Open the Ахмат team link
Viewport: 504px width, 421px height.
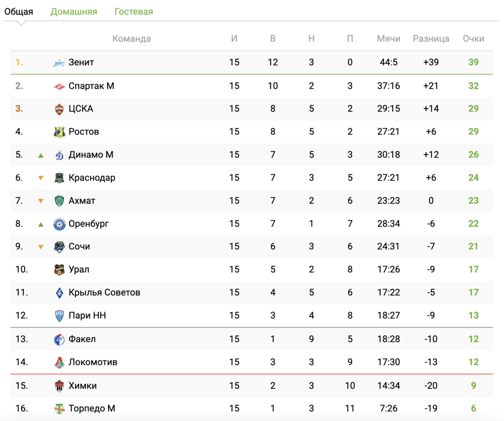tap(82, 201)
